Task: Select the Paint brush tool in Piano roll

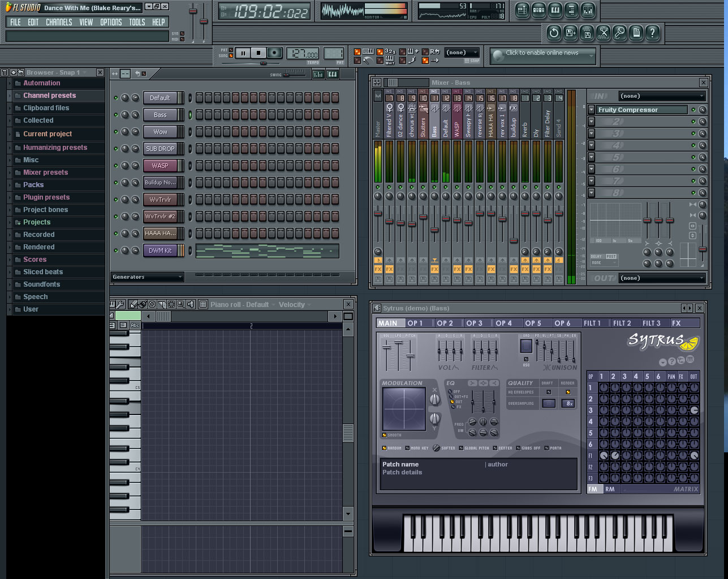Action: click(142, 304)
